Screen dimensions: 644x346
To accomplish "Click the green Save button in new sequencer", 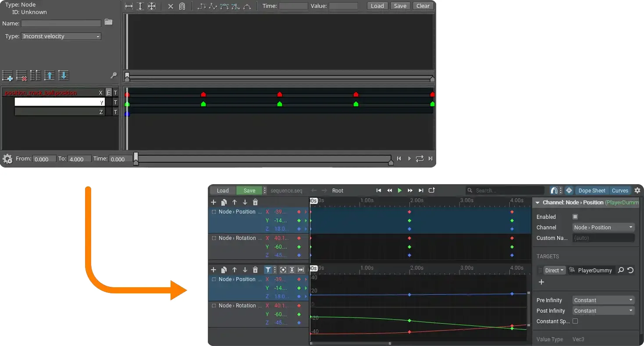I will pyautogui.click(x=249, y=190).
